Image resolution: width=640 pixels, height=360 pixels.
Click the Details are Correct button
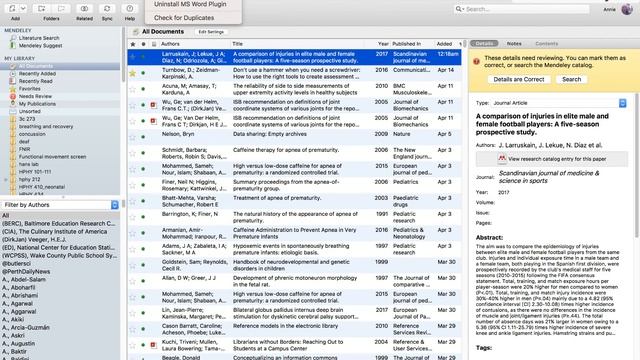coord(519,80)
